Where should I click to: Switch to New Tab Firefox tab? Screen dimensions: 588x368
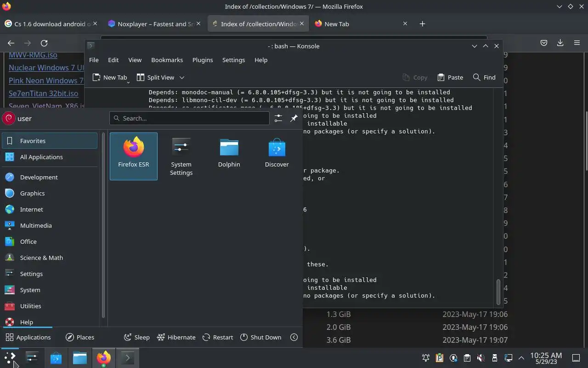361,23
